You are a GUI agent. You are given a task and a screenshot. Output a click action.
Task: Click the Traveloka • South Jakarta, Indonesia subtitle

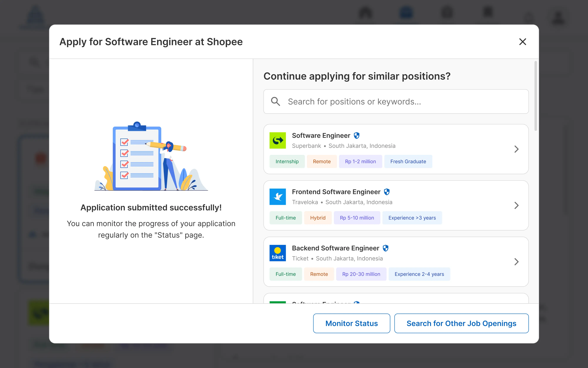click(342, 202)
